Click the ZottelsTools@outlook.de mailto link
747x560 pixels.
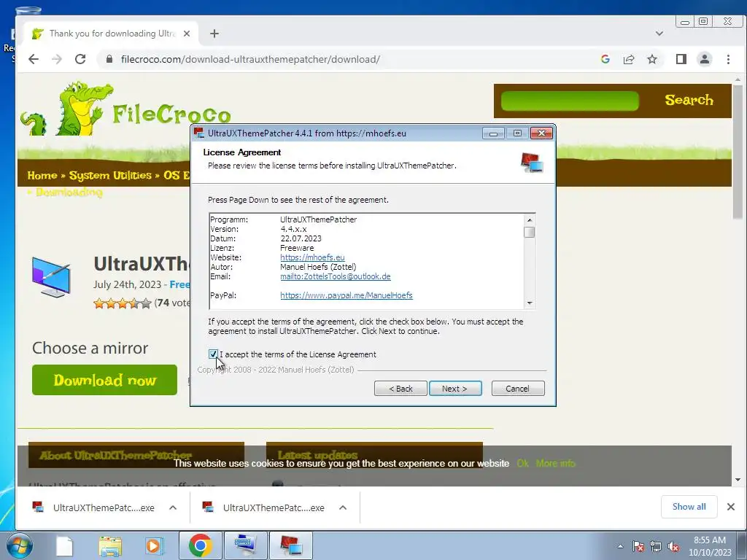point(336,276)
